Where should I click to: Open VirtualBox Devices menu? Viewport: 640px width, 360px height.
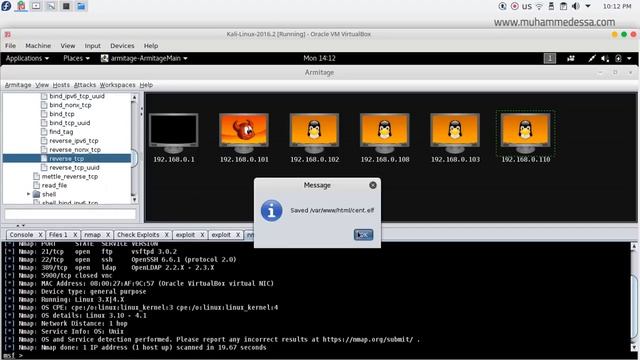pyautogui.click(x=122, y=46)
